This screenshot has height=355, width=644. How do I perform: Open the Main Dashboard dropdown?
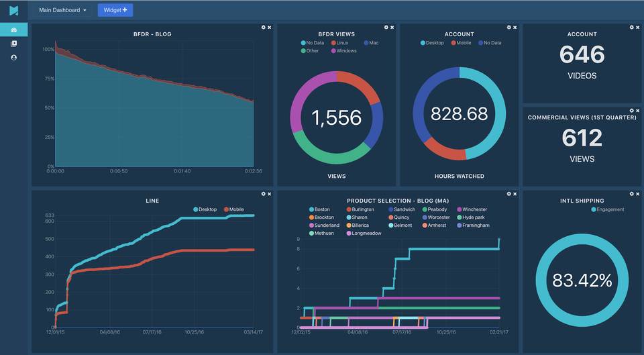coord(62,10)
